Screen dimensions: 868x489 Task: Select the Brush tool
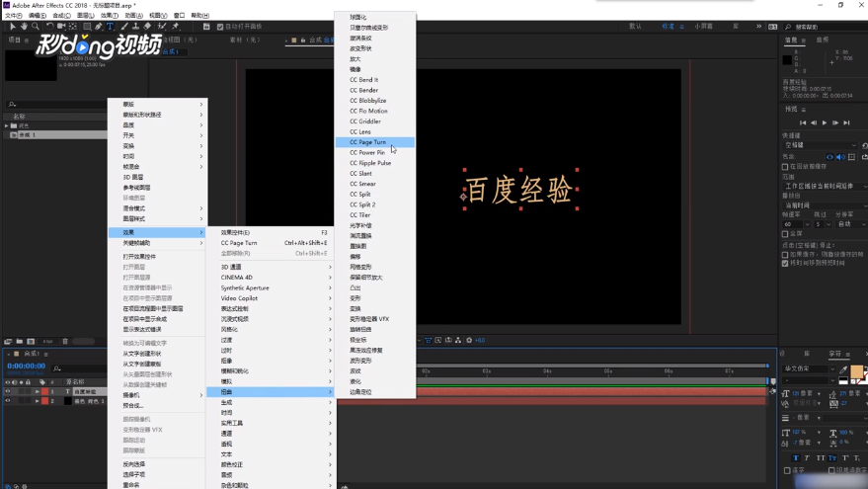tap(124, 27)
